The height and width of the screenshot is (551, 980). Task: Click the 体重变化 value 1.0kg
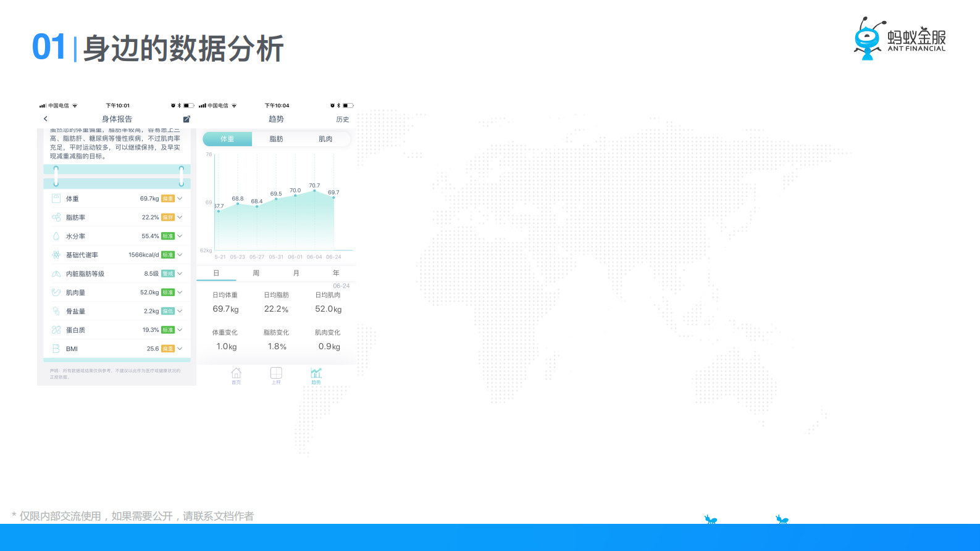tap(226, 347)
